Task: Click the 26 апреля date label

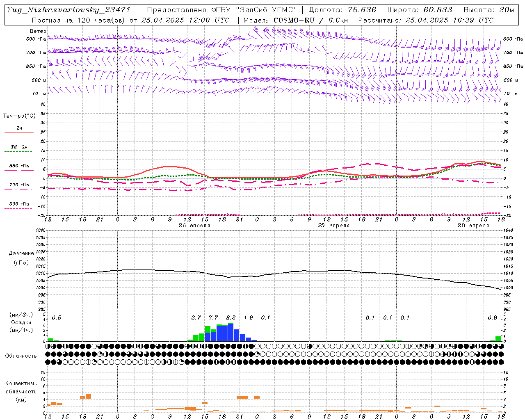Action: point(194,226)
